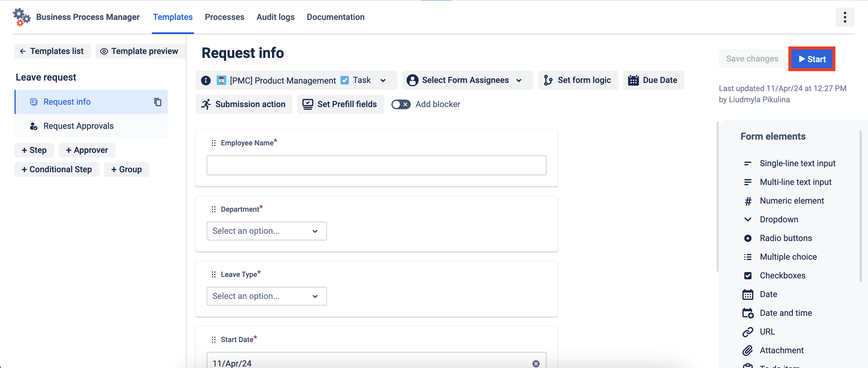Toggle the Add blocker switch
Viewport: 868px width, 368px height.
pyautogui.click(x=400, y=104)
